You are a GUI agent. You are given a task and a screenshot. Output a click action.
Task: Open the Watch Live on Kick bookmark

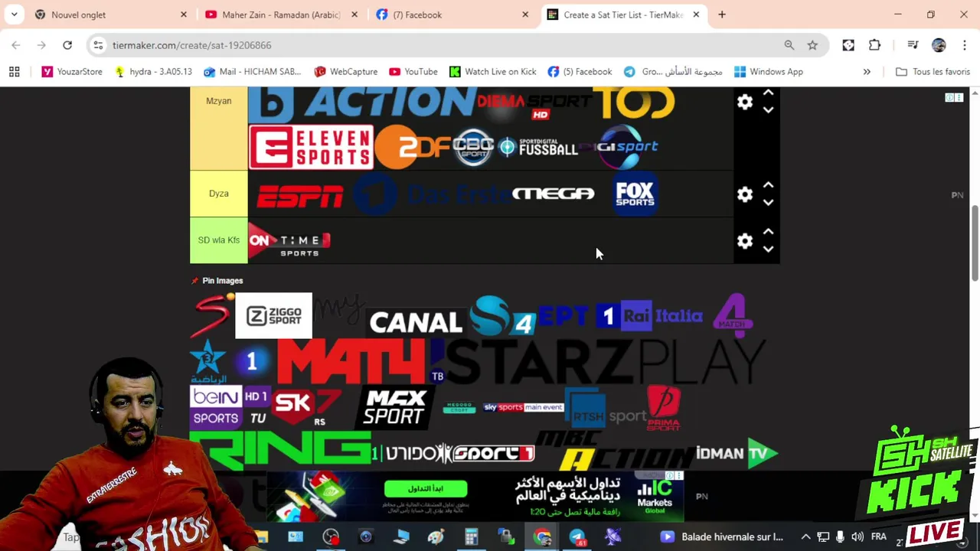[492, 71]
